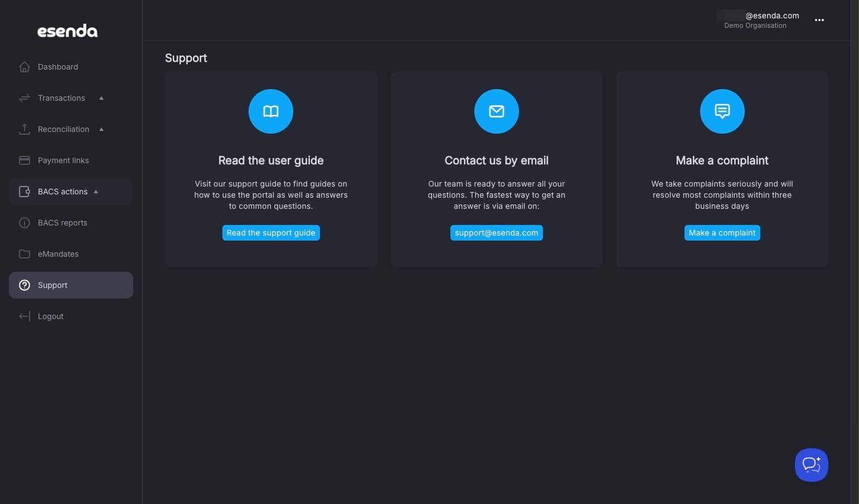Open the three-dot account menu
859x504 pixels.
point(819,20)
